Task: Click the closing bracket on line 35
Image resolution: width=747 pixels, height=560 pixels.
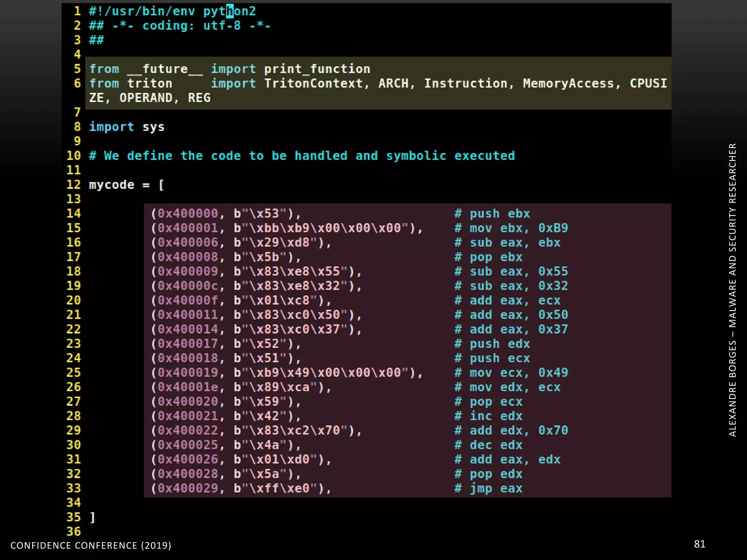Action: point(93,517)
